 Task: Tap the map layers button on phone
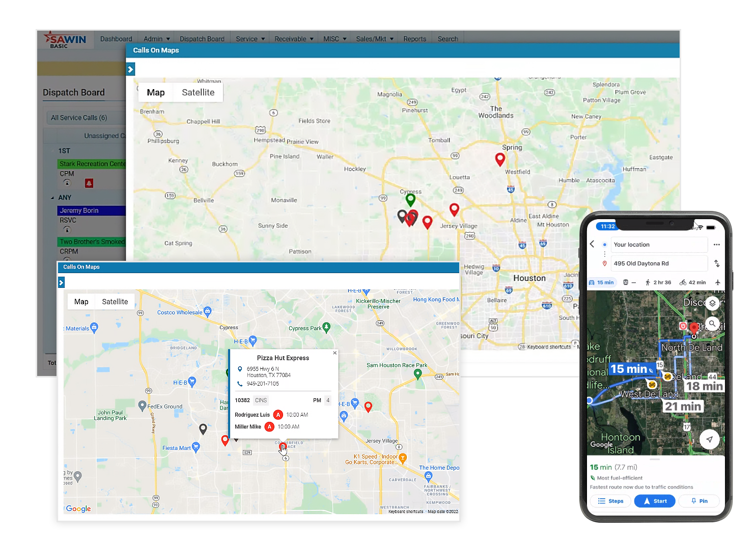coord(712,303)
